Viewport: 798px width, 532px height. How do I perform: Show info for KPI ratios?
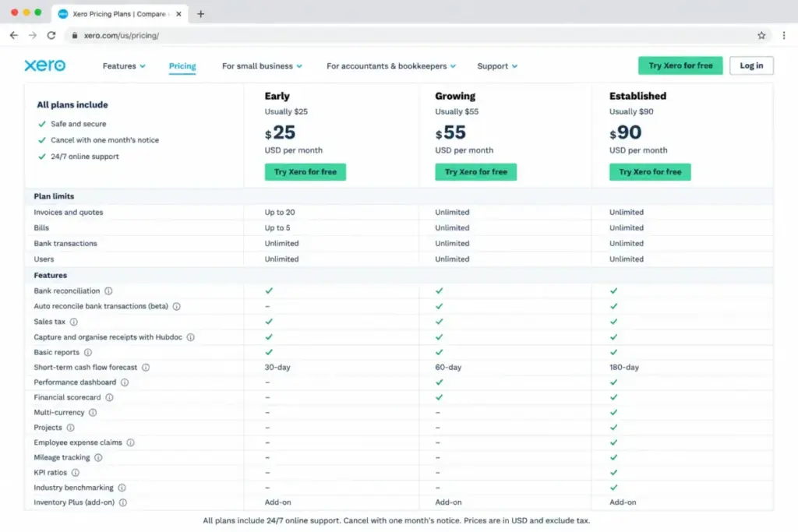[x=76, y=473]
